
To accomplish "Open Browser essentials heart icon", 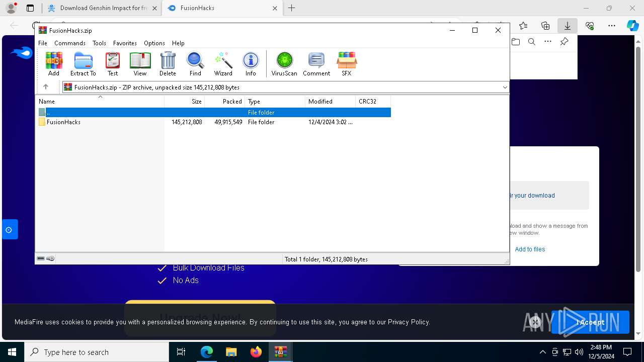I will (590, 26).
